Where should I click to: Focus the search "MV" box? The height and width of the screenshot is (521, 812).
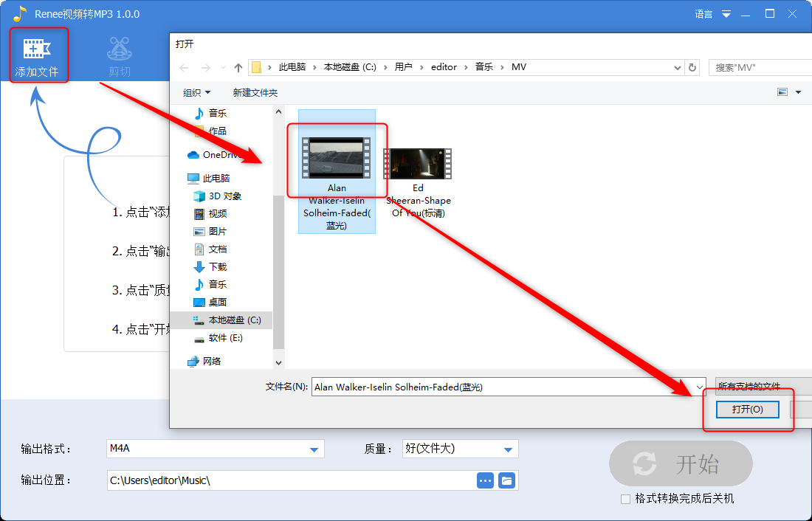coord(760,67)
